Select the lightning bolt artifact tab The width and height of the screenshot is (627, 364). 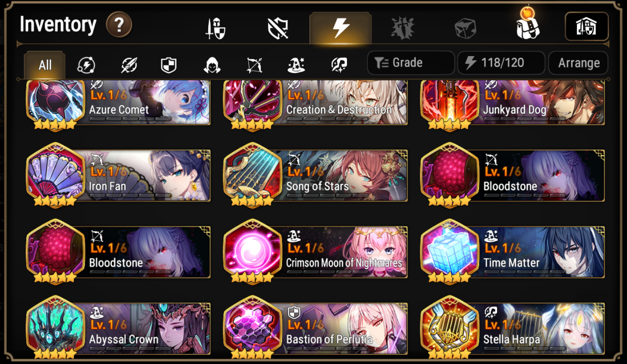(x=340, y=28)
